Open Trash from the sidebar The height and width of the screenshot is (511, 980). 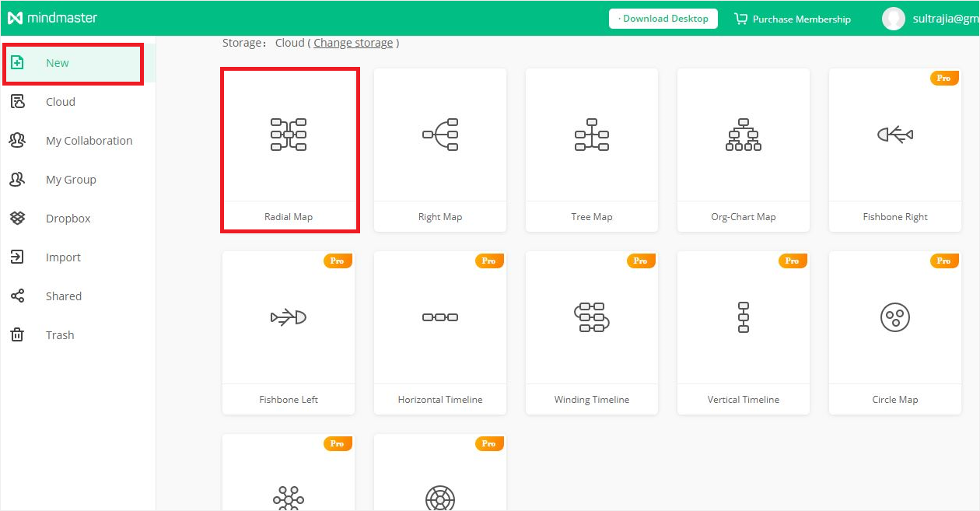point(60,335)
